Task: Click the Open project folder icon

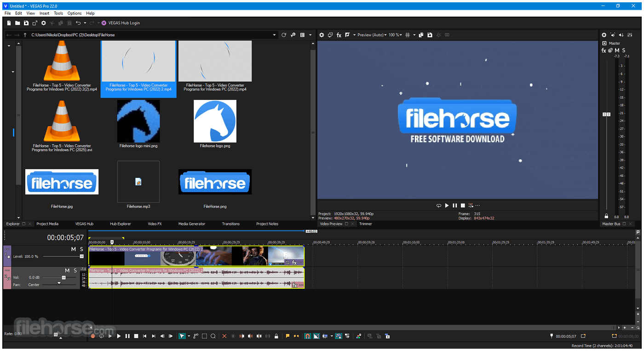Action: [17, 23]
